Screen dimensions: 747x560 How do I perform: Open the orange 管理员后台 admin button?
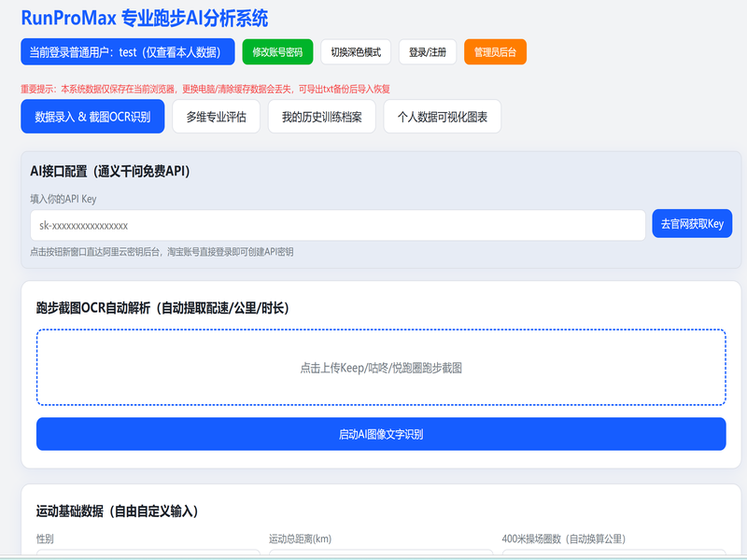pos(495,52)
